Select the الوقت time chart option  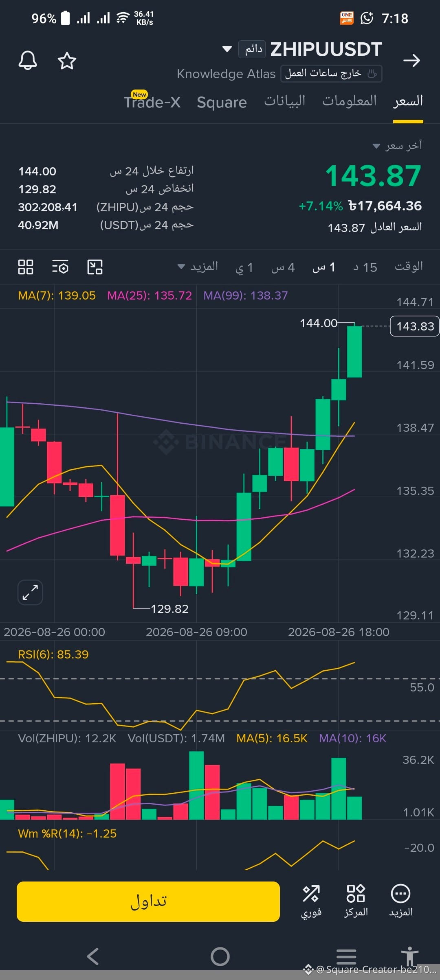[409, 267]
